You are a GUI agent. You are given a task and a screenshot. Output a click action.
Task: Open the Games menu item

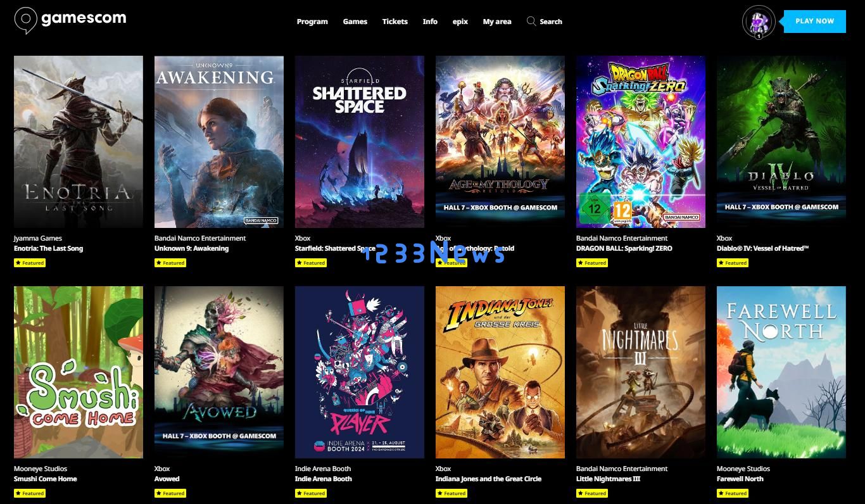(x=355, y=22)
